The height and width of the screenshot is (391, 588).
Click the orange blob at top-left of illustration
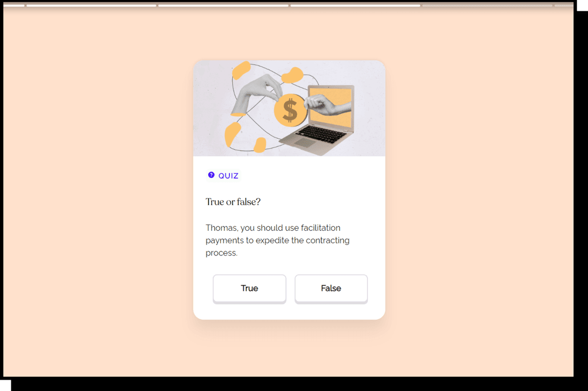click(241, 71)
